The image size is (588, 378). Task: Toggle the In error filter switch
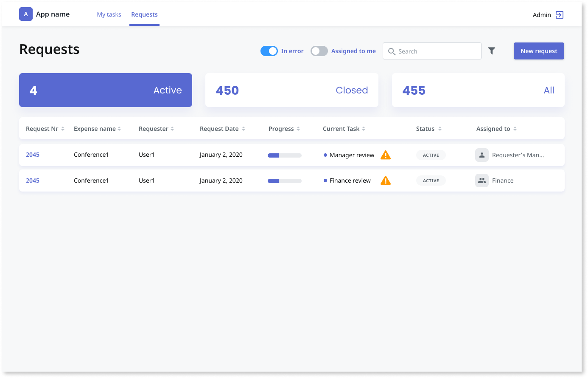[269, 51]
